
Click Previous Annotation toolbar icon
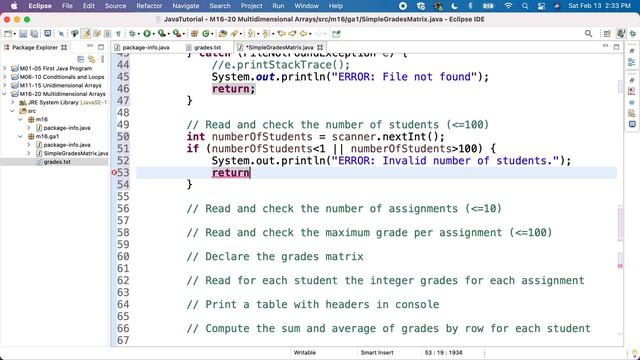[266, 34]
